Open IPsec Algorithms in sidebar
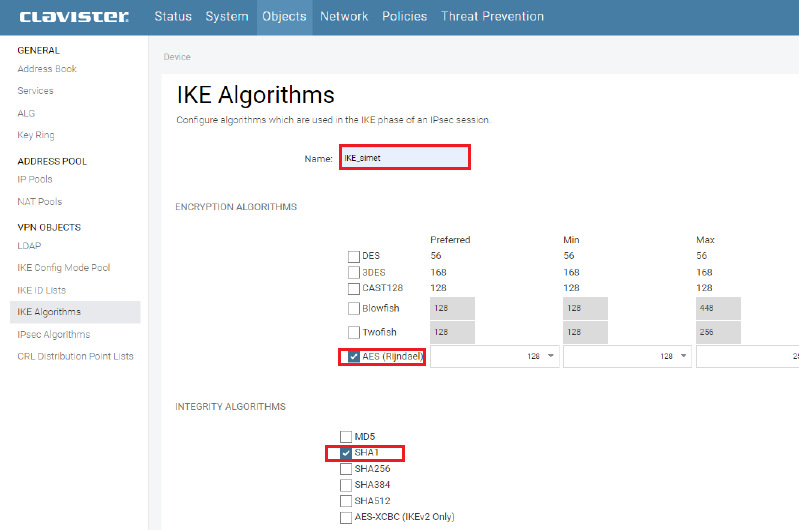The image size is (799, 530). pos(53,335)
